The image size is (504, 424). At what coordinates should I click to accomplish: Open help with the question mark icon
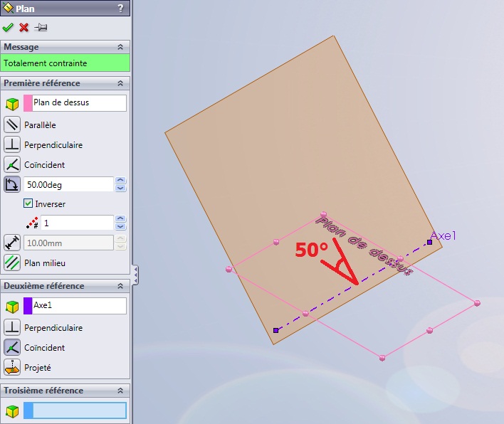click(x=120, y=9)
